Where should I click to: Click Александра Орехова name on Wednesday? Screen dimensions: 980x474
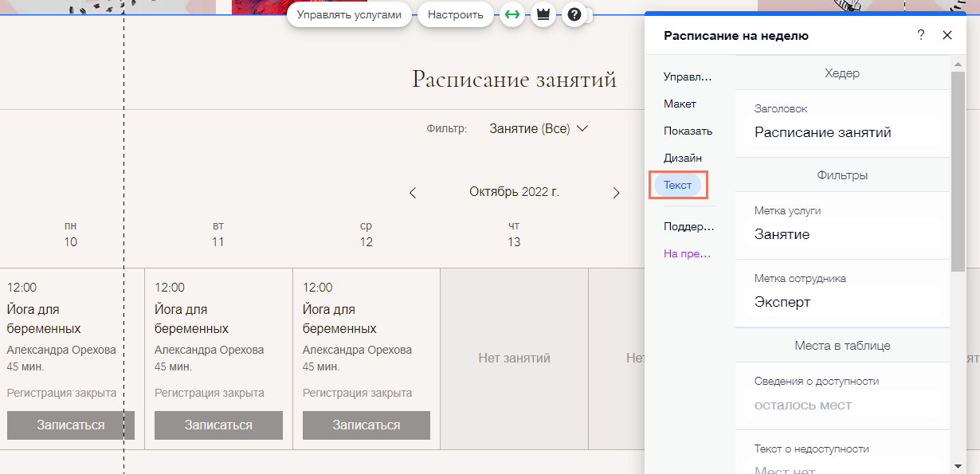(357, 350)
